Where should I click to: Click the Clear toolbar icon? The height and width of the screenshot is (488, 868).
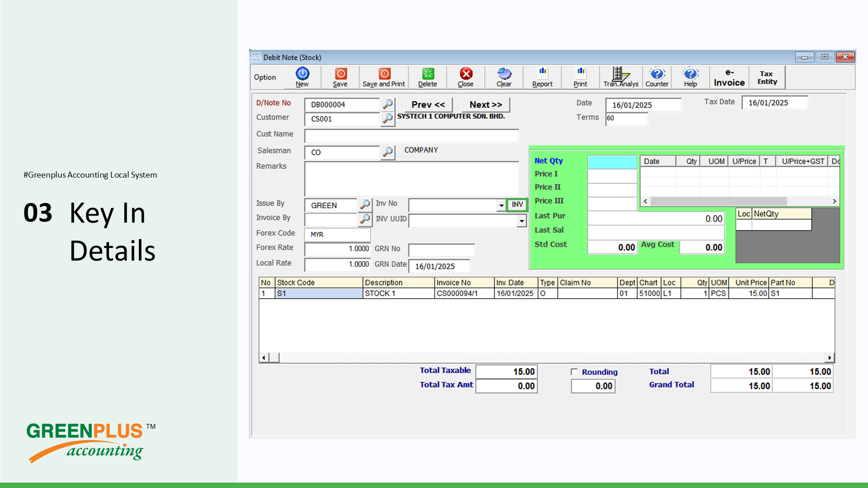point(504,77)
